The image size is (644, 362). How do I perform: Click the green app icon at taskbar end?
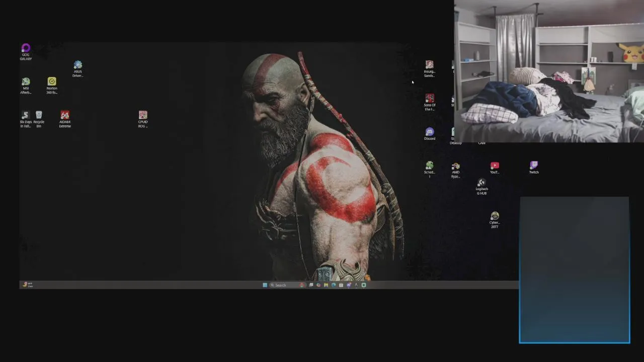tap(364, 285)
